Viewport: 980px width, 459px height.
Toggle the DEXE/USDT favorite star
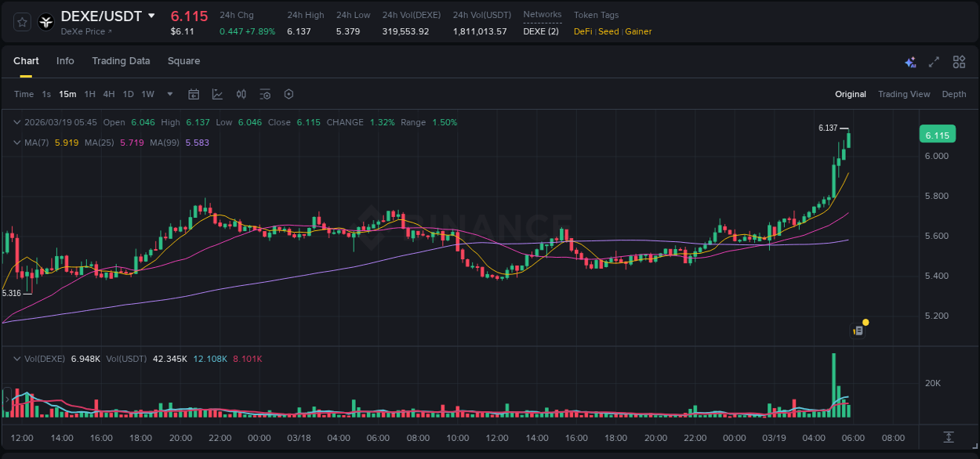click(x=22, y=21)
